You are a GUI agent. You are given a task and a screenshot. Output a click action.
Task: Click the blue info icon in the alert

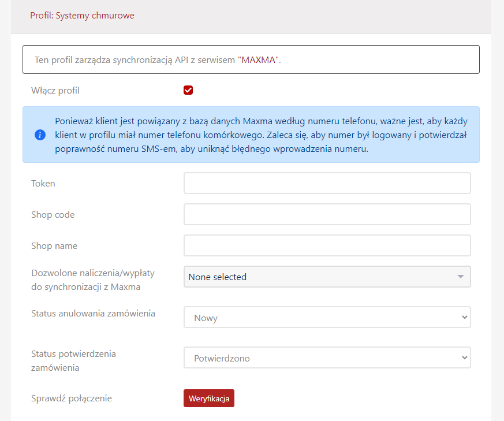(40, 135)
